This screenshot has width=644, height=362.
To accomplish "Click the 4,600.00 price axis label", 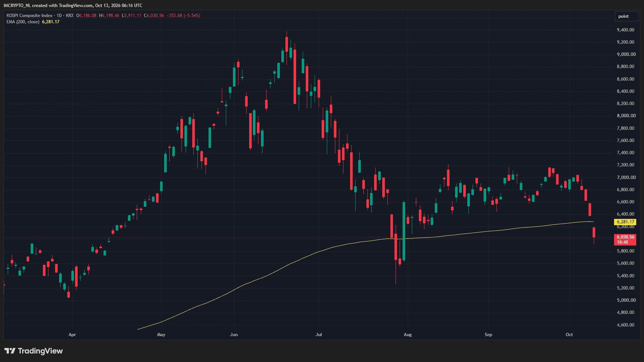I will click(626, 325).
